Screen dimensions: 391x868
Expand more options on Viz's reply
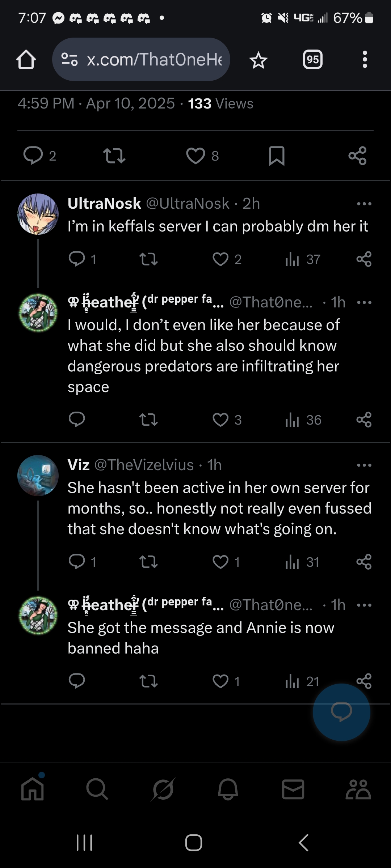(364, 465)
